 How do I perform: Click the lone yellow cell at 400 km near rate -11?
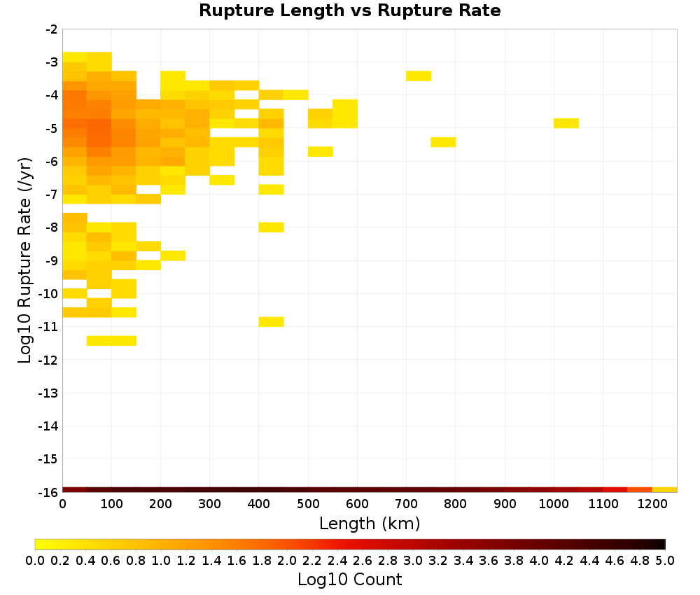click(271, 321)
